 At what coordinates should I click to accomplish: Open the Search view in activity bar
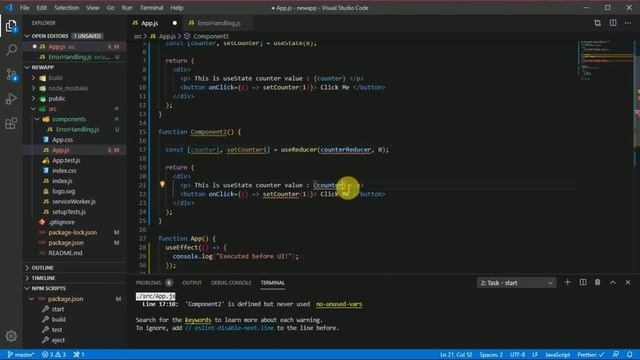(11, 50)
